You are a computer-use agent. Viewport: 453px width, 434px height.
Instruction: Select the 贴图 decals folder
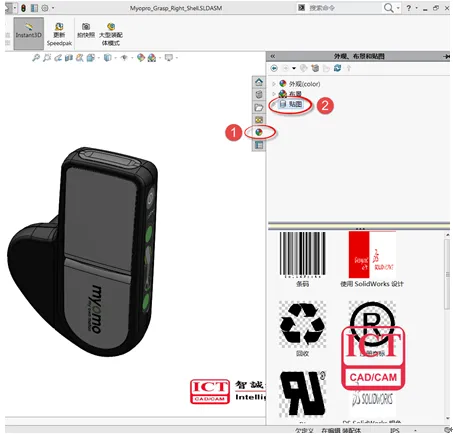click(291, 104)
